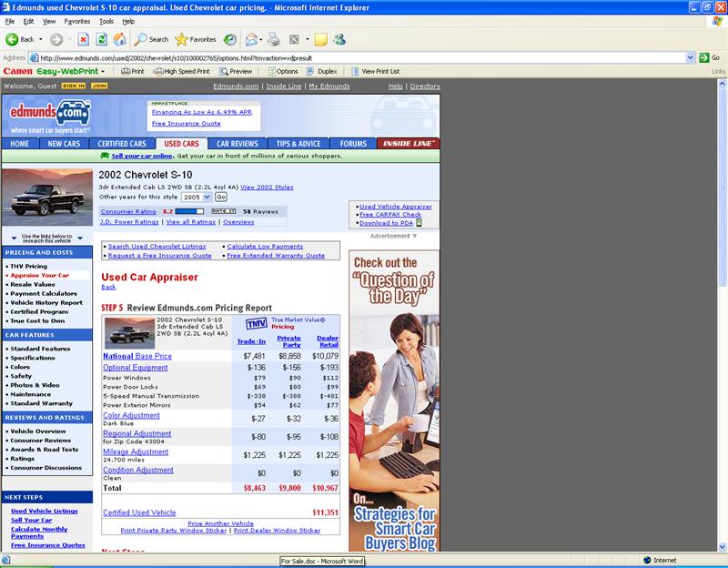728x568 pixels.
Task: Click the Print icon in IE toolbar
Action: [x=274, y=39]
